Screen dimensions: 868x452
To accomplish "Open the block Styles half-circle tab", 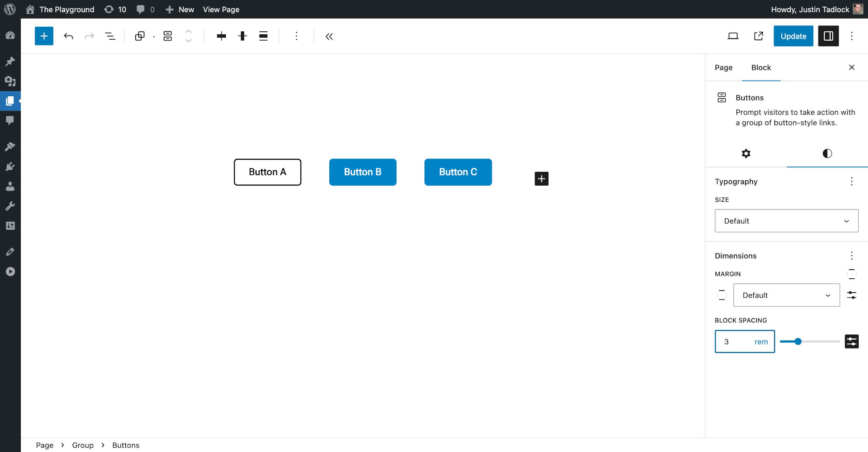I will (x=827, y=153).
